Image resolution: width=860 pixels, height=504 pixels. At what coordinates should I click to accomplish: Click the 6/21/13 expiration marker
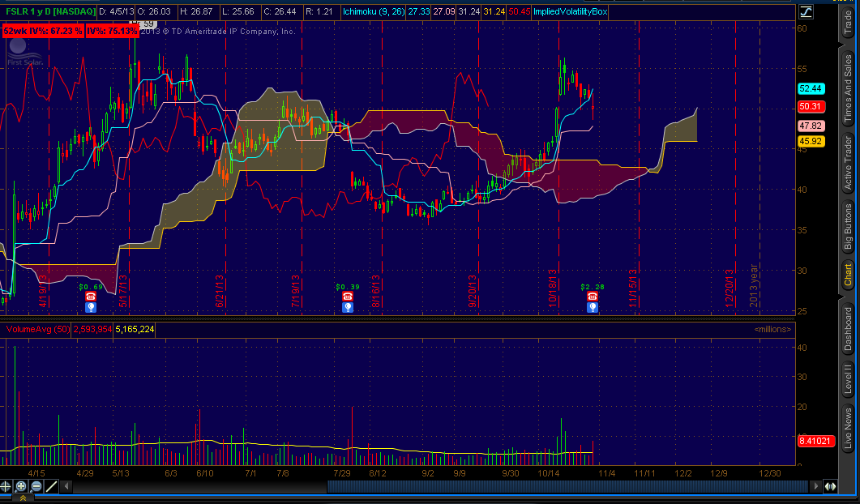220,291
